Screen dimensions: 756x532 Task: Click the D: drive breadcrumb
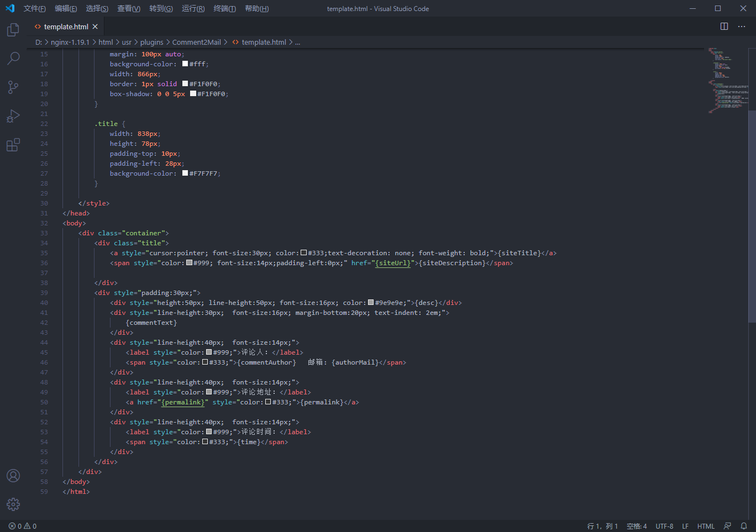39,42
